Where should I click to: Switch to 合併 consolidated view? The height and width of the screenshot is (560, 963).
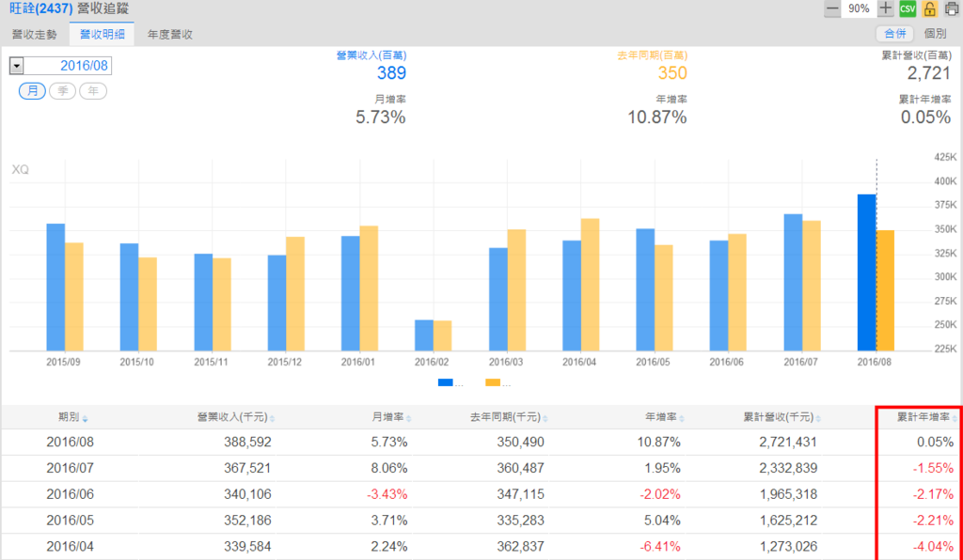coord(895,35)
